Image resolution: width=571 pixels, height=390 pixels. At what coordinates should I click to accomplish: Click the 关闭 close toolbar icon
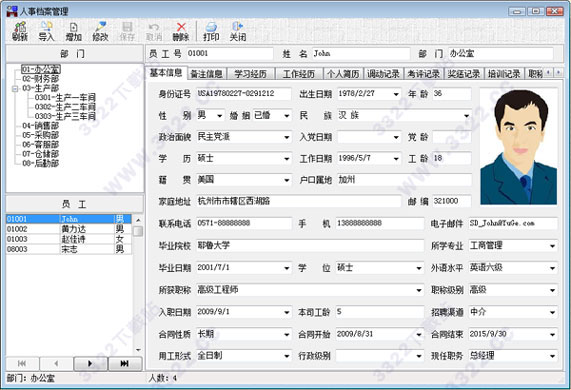coord(238,31)
